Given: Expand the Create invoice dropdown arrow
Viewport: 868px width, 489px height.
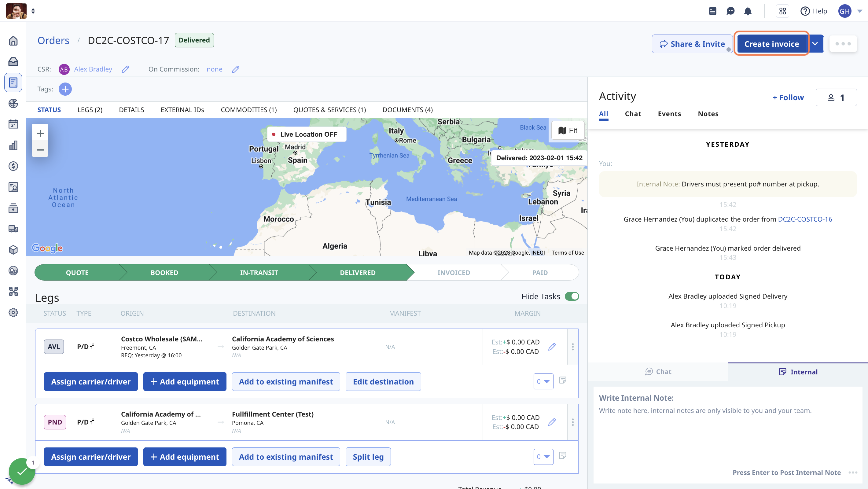Looking at the screenshot, I should 815,44.
